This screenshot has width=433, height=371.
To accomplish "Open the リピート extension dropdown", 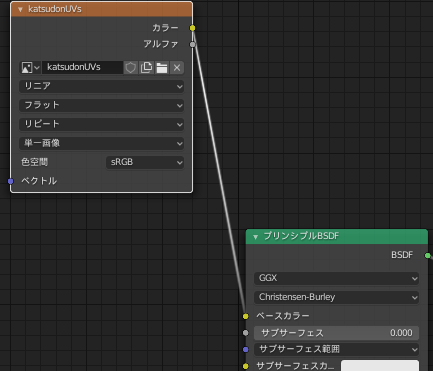I will click(x=102, y=124).
